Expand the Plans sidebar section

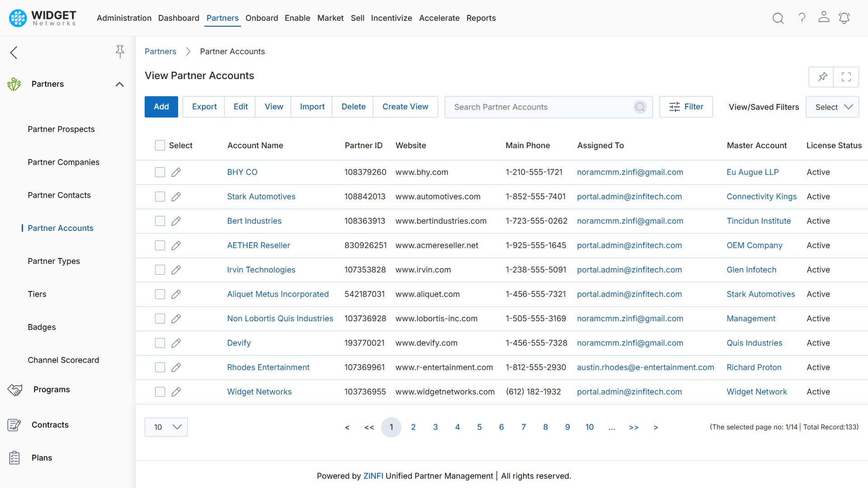click(42, 458)
